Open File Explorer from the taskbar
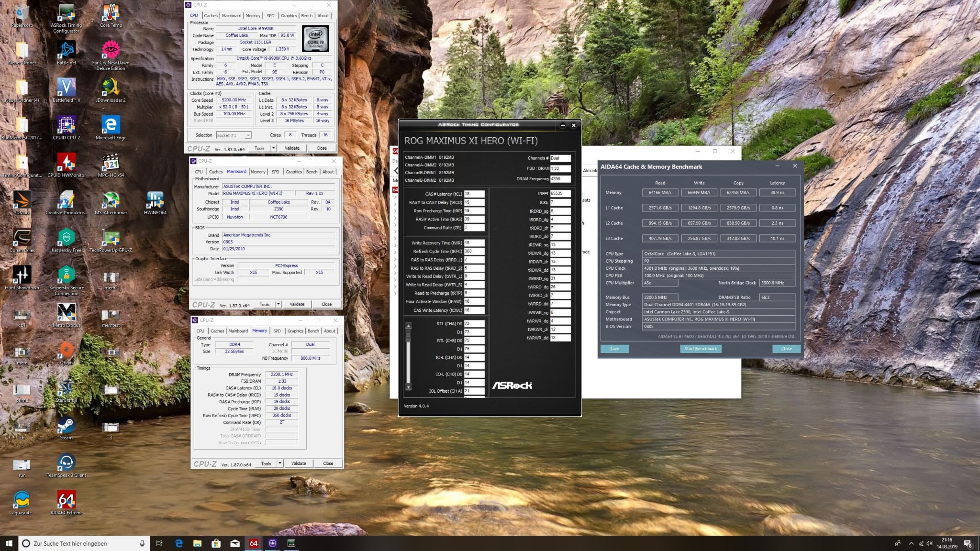Screen dimensions: 980x551 (197, 543)
